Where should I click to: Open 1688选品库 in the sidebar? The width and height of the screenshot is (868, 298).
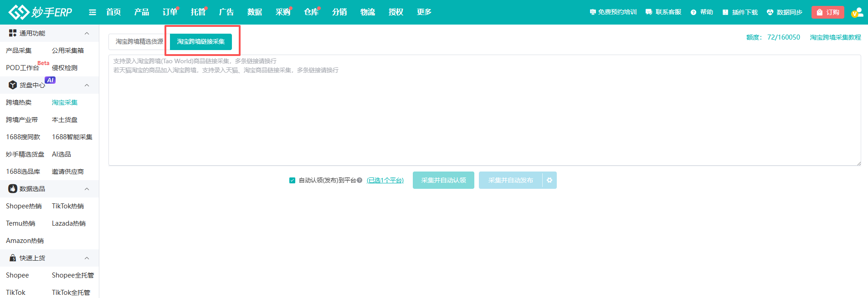point(23,172)
